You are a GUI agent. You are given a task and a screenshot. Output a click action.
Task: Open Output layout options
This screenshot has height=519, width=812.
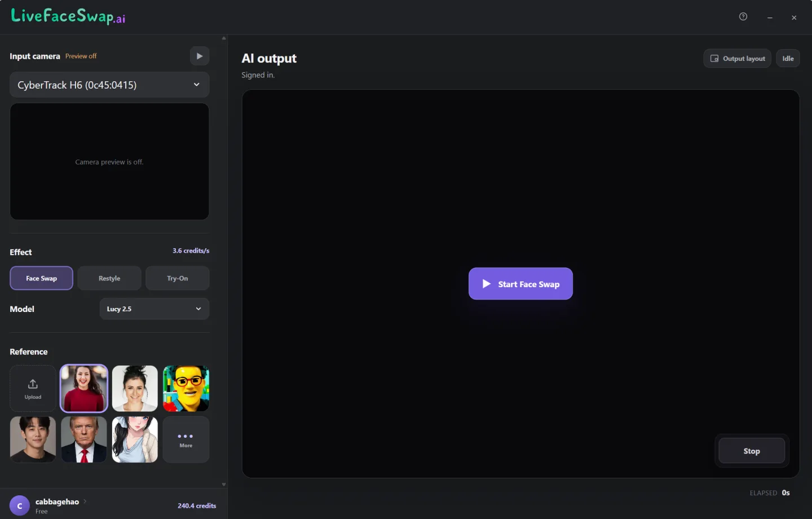pos(737,58)
